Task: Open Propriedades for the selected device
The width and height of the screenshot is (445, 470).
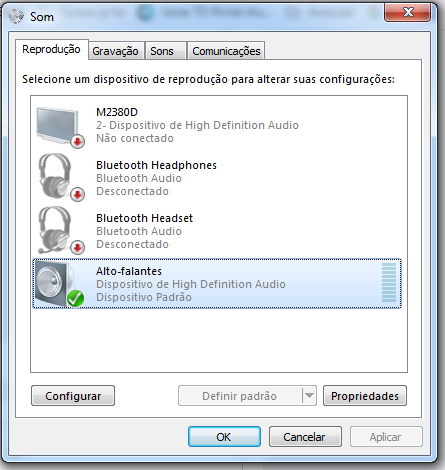Action: point(365,396)
